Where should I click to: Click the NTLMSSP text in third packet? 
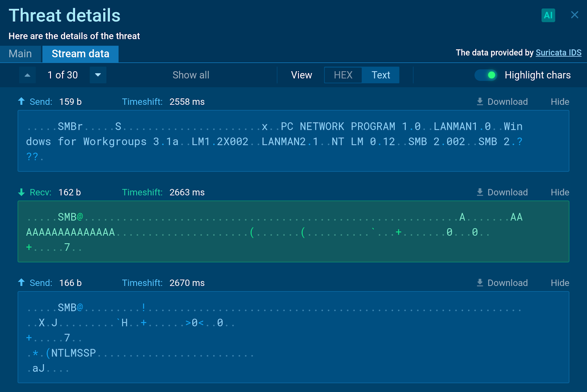click(73, 353)
